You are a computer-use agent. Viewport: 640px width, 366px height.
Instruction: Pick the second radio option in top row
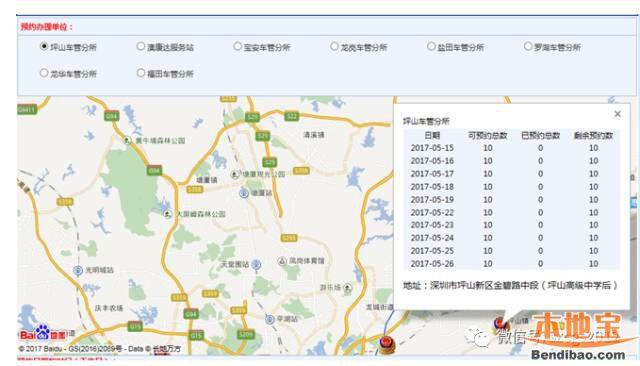pyautogui.click(x=141, y=46)
